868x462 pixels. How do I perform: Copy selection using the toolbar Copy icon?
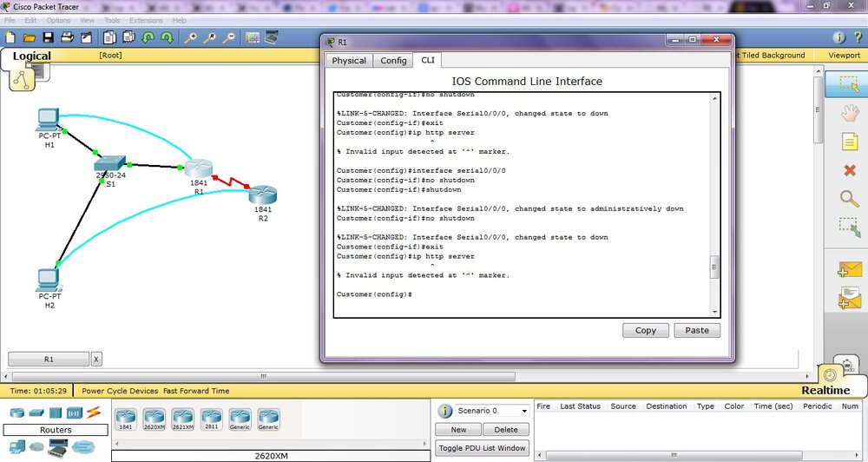pos(109,37)
